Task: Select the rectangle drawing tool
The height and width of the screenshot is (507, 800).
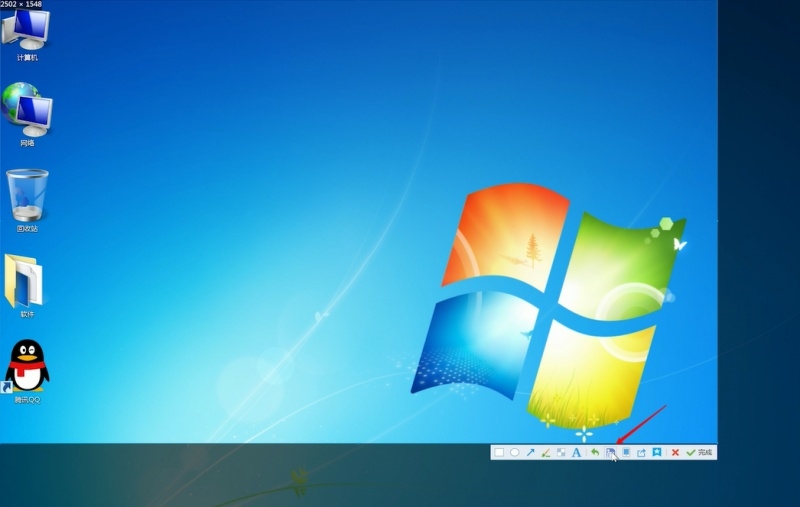Action: pos(499,452)
